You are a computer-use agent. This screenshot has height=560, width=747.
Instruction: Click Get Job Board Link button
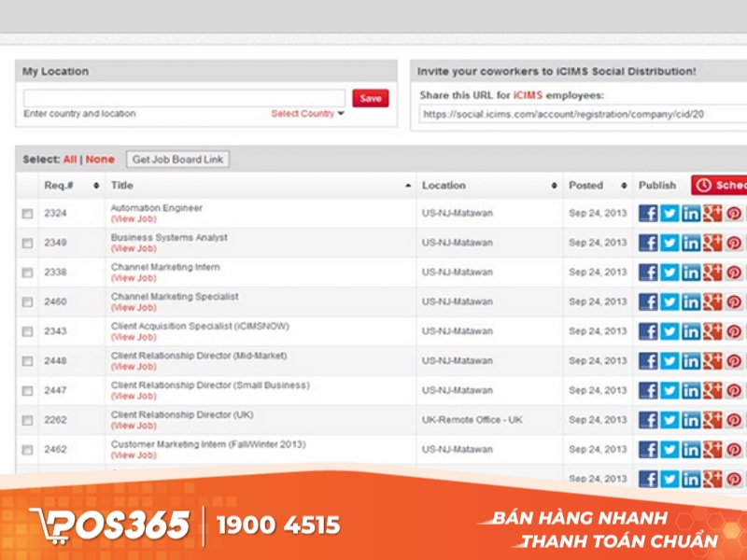click(177, 160)
